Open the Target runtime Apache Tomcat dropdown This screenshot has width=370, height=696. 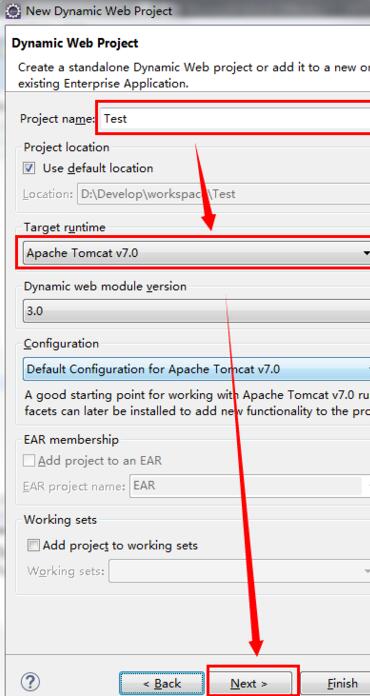point(197,253)
